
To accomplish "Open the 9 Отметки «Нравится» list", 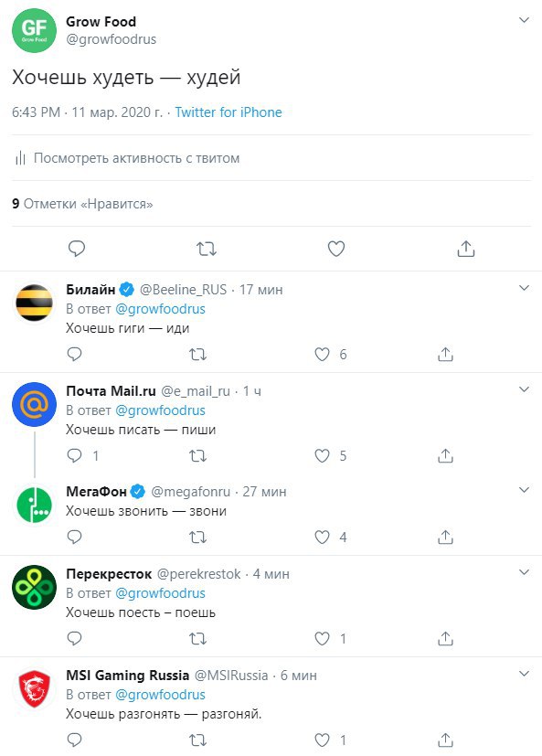I will click(x=82, y=204).
